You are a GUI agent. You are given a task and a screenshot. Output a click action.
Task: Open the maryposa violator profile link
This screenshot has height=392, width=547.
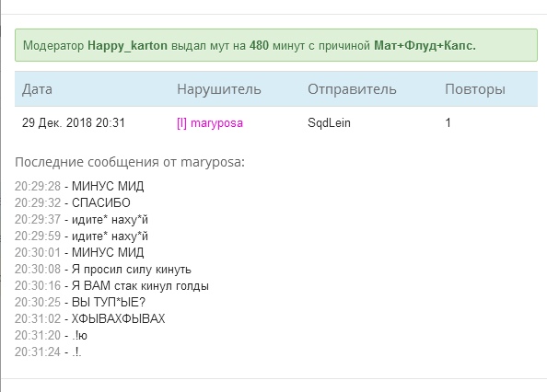(x=216, y=123)
